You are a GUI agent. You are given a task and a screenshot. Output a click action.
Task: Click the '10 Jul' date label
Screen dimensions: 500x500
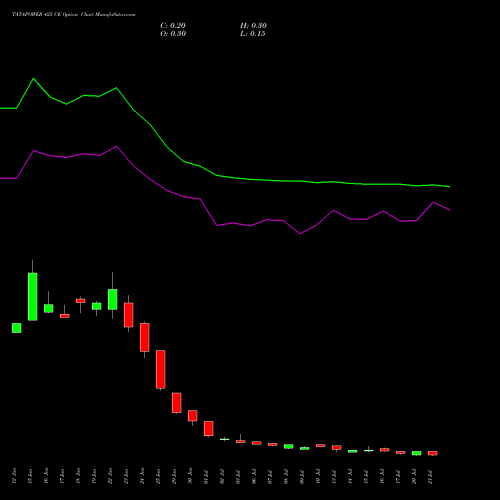(318, 476)
